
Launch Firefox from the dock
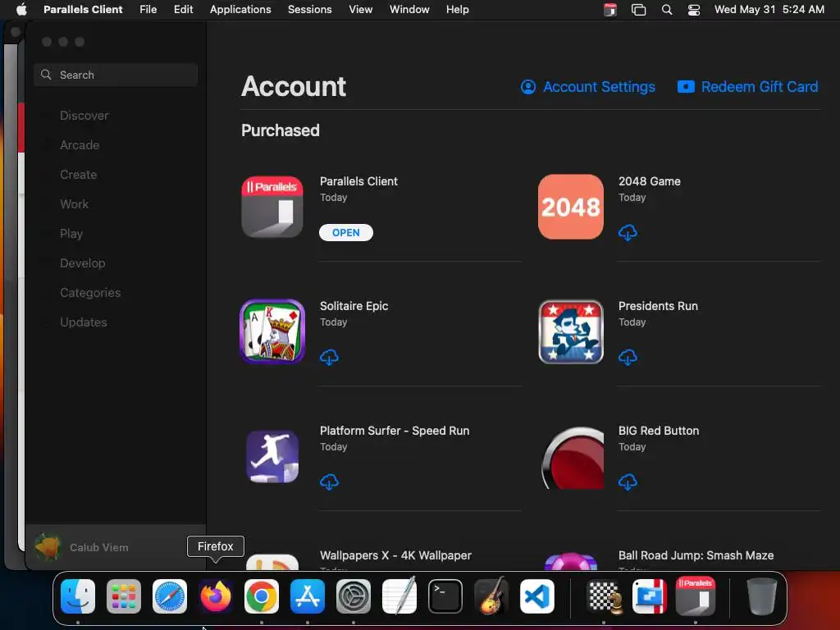pyautogui.click(x=216, y=596)
